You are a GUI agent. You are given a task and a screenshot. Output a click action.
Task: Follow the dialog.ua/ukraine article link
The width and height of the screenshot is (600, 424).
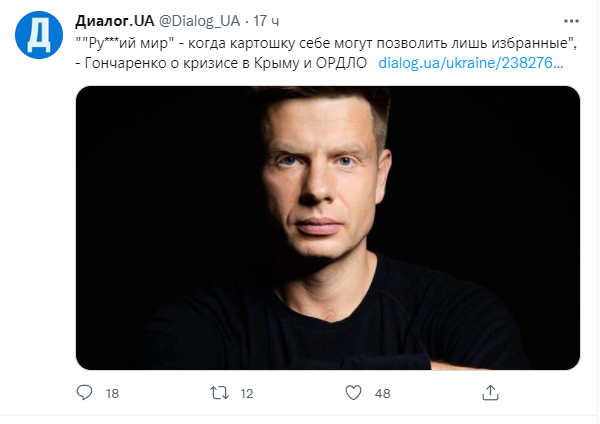coord(471,62)
